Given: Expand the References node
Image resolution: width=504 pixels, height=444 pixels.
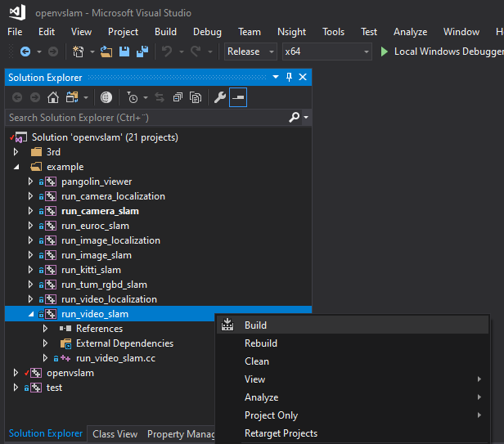Looking at the screenshot, I should [45, 329].
